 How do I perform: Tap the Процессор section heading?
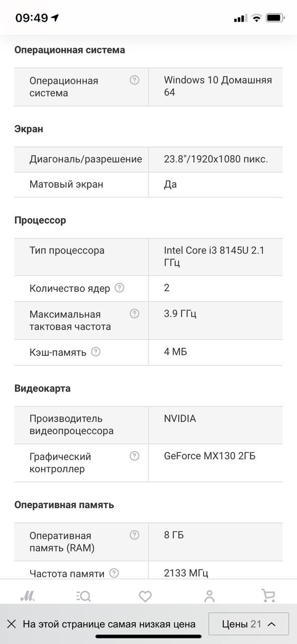[40, 220]
